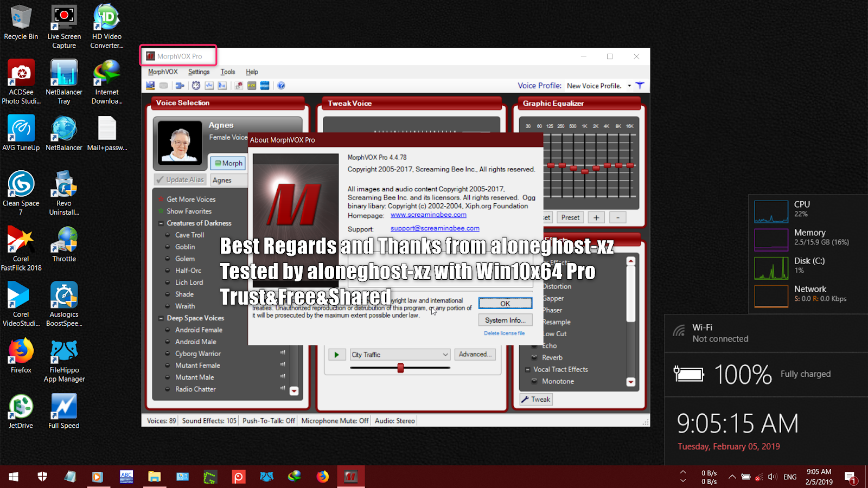Click the Tweak effects button
This screenshot has height=488, width=868.
click(536, 400)
